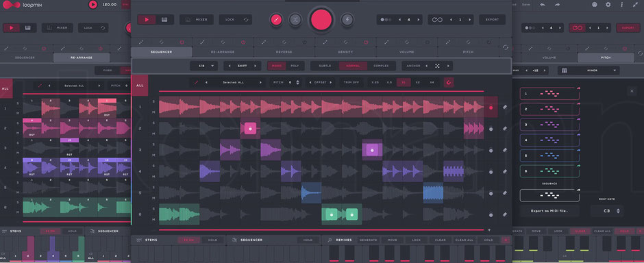Open the Volume tab in center window
Image resolution: width=644 pixels, height=263 pixels.
406,52
